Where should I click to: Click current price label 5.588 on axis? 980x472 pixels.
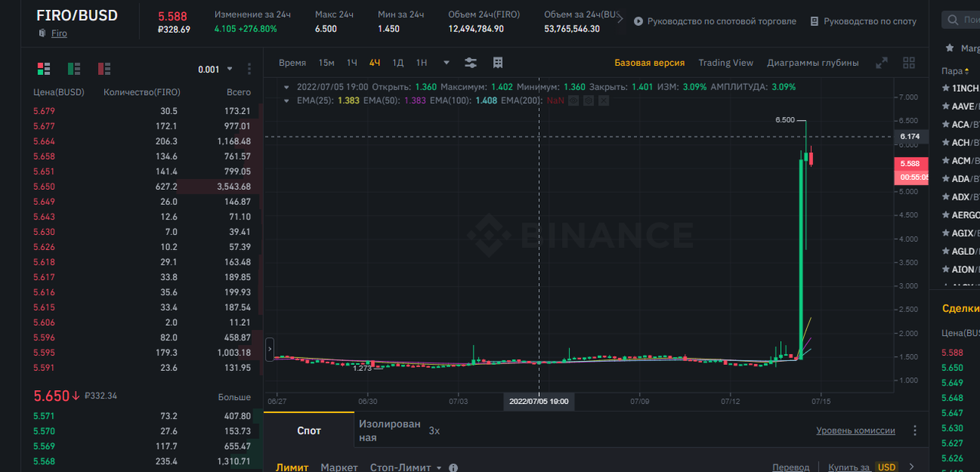coord(910,164)
